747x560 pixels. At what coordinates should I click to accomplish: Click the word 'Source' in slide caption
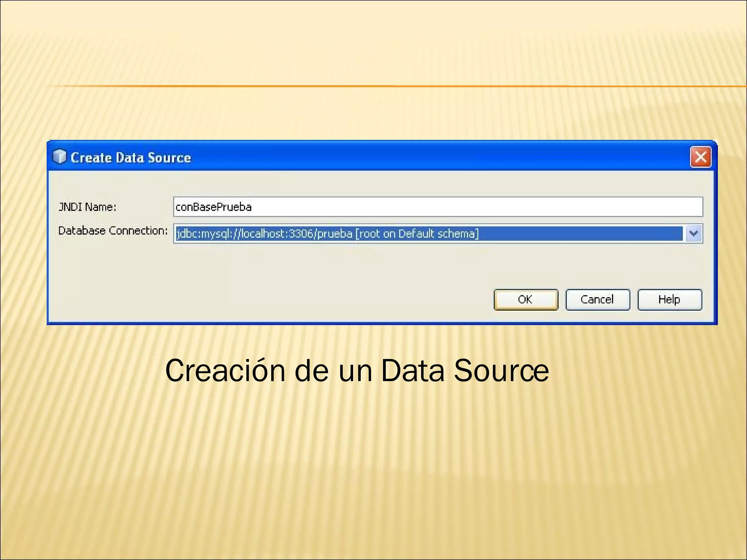pos(501,371)
